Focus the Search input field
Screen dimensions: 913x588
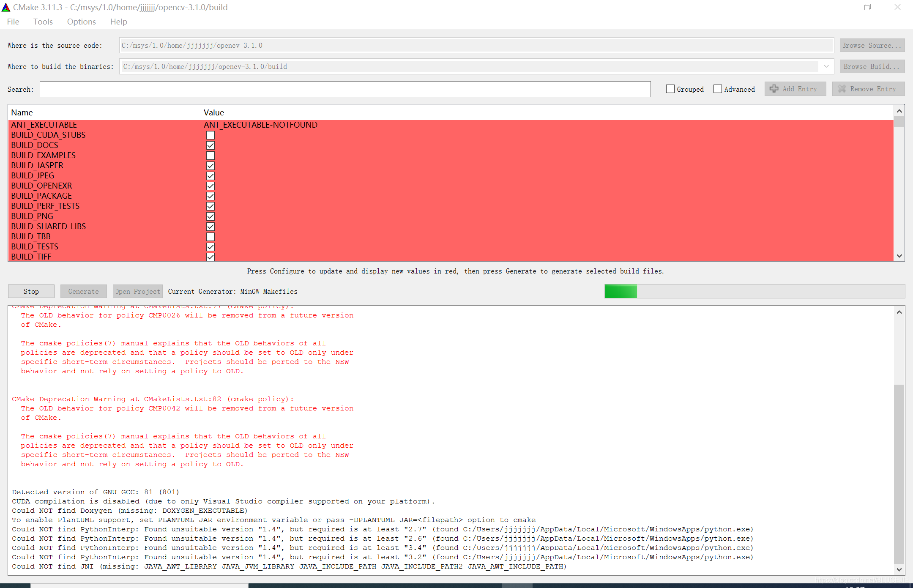pos(345,89)
